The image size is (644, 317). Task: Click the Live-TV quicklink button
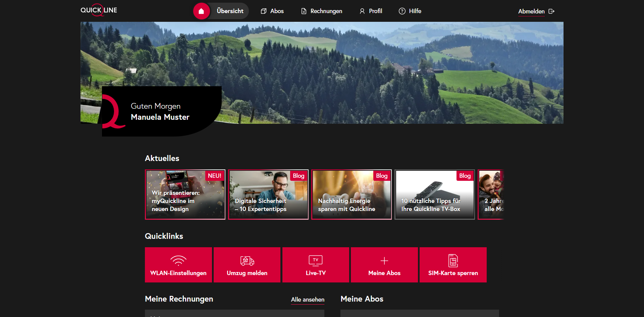click(316, 265)
